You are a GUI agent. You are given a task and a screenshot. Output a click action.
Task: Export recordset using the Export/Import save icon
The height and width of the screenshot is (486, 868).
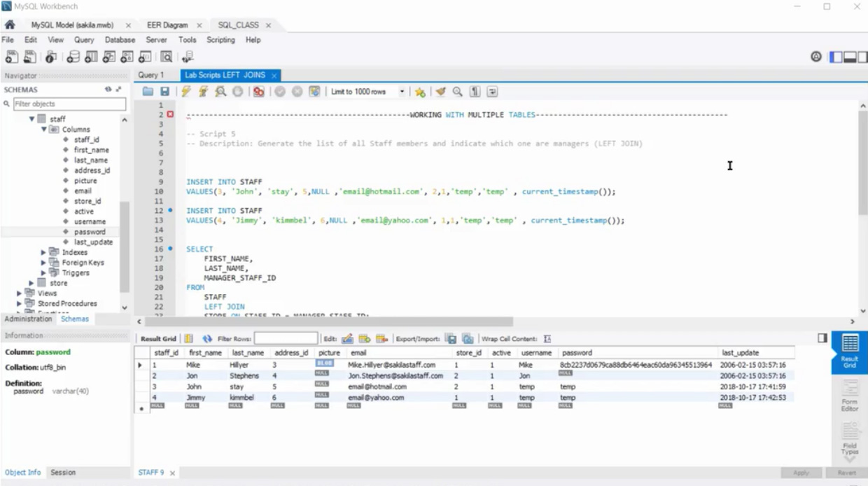tap(450, 339)
